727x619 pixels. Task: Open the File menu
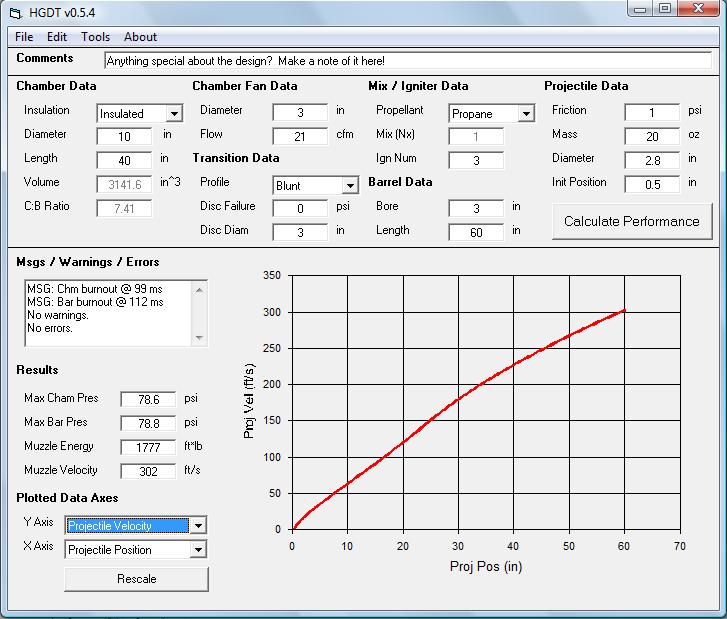(x=24, y=37)
